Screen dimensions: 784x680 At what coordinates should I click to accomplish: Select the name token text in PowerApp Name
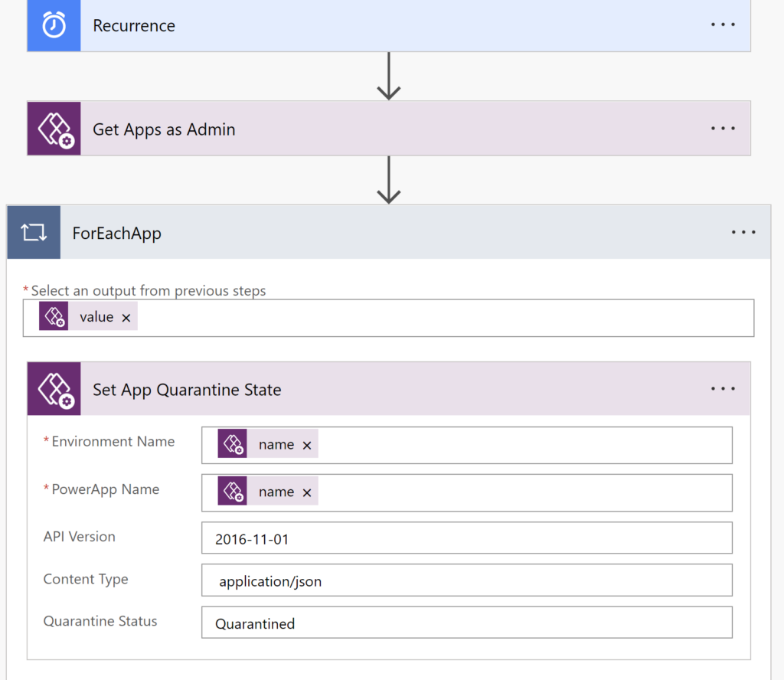click(x=276, y=492)
